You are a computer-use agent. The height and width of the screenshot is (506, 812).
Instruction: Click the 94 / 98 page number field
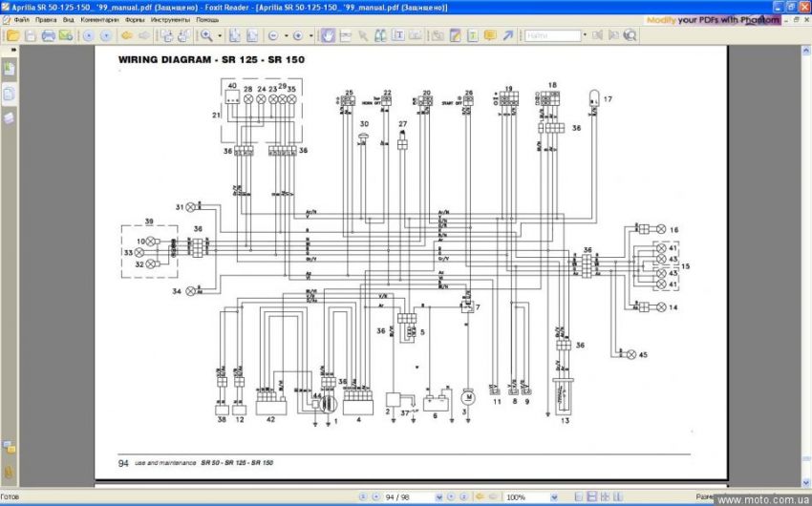point(409,497)
